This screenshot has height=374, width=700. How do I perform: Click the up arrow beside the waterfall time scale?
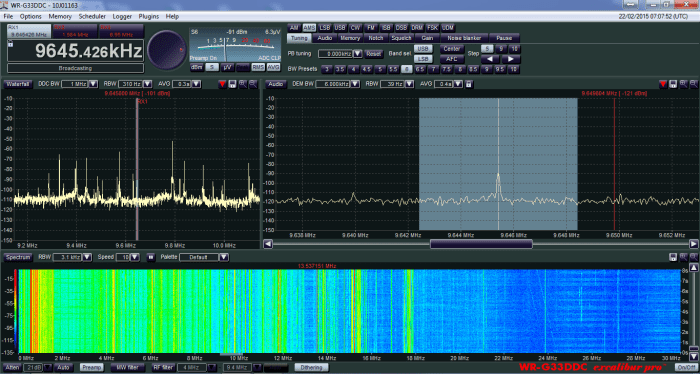click(x=693, y=268)
